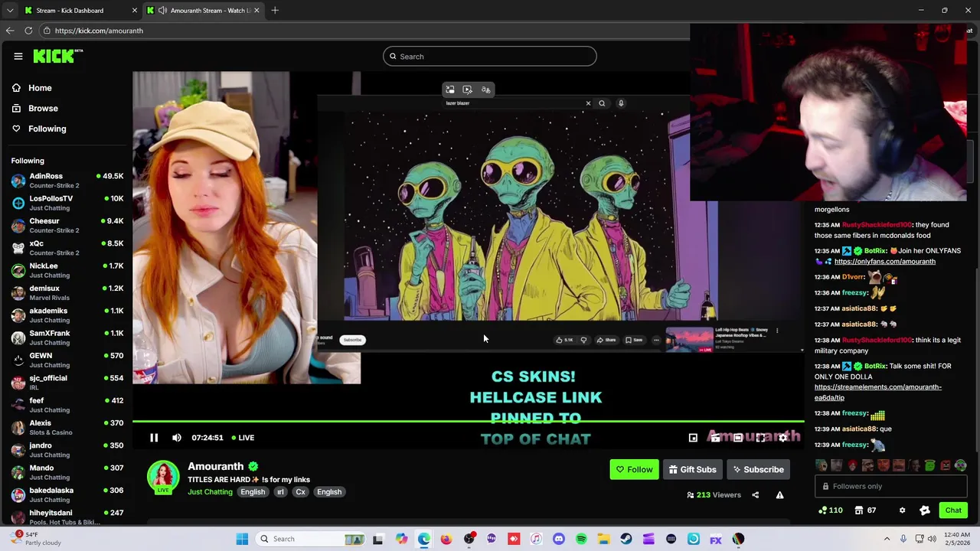Open the onlyfans.com/amouranth chat link
This screenshot has height=551, width=980.
click(884, 262)
